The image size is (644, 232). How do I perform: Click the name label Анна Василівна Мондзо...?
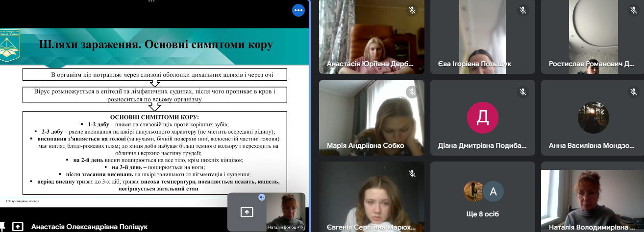tap(593, 146)
